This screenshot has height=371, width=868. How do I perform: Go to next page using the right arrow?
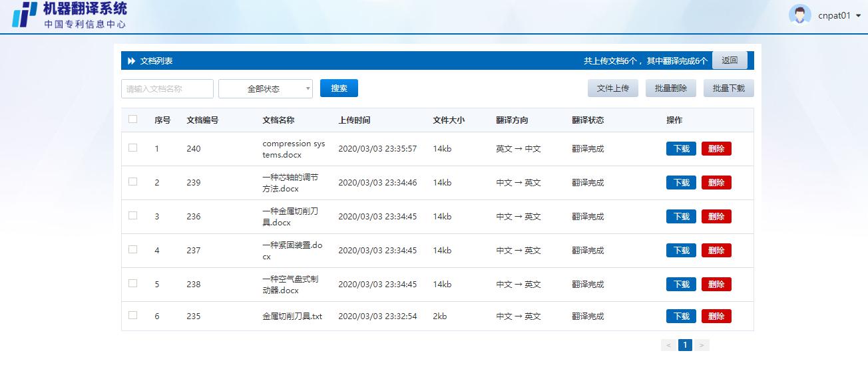coord(702,345)
